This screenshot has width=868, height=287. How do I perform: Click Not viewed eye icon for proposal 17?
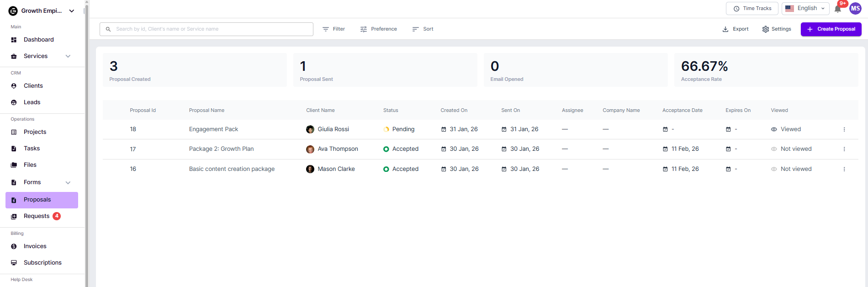click(x=774, y=149)
